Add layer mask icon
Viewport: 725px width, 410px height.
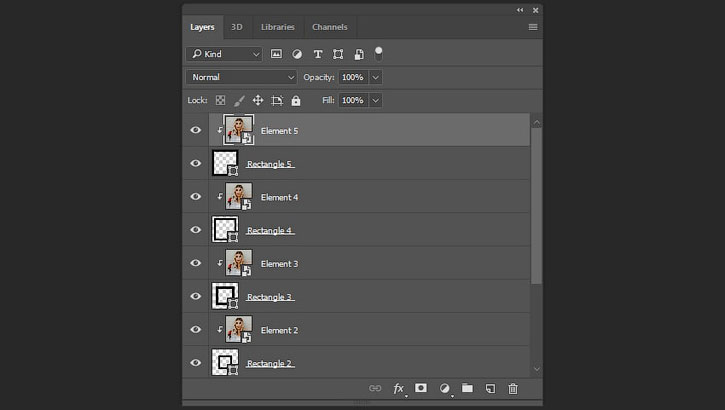click(421, 388)
